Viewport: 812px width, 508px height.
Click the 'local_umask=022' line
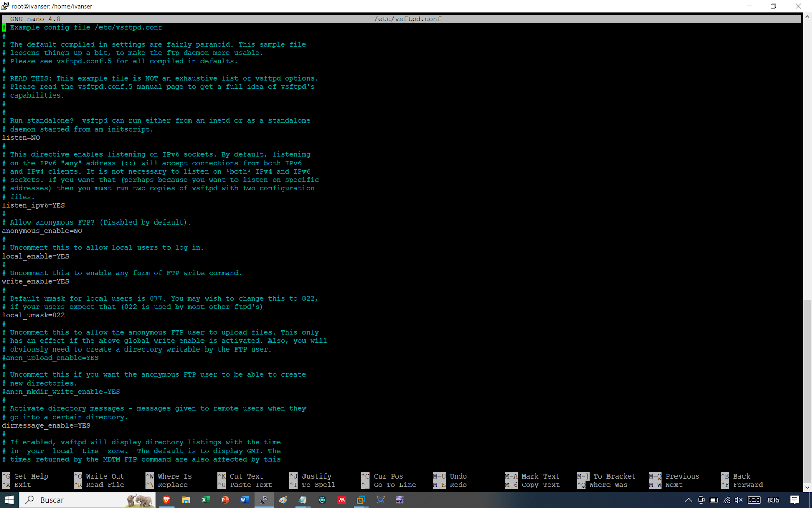click(x=33, y=315)
